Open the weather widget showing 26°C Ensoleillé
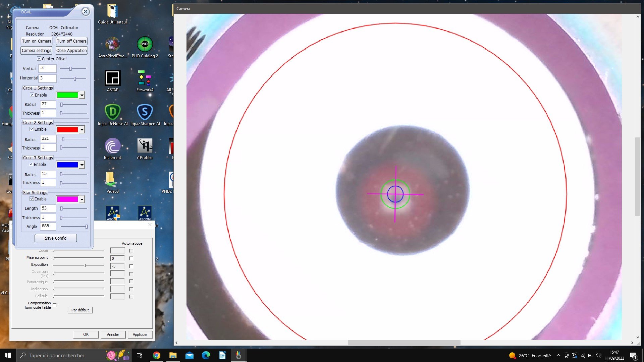Screen dimensions: 644x362 click(530, 355)
